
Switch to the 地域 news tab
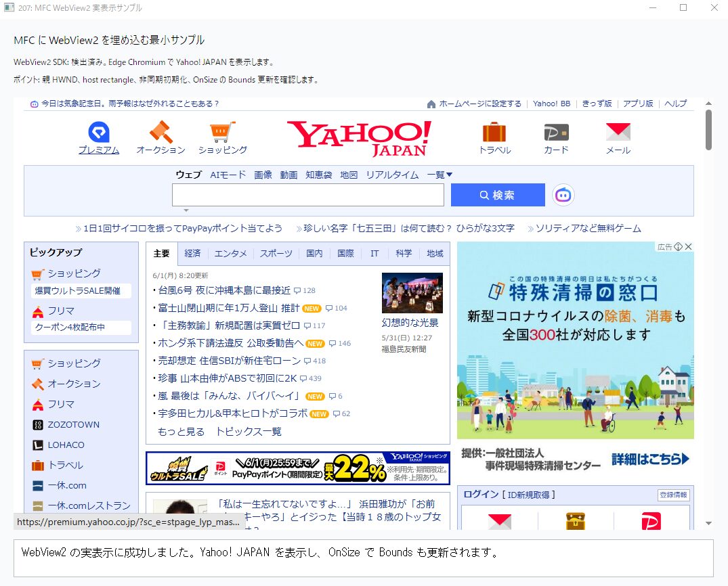tap(435, 253)
